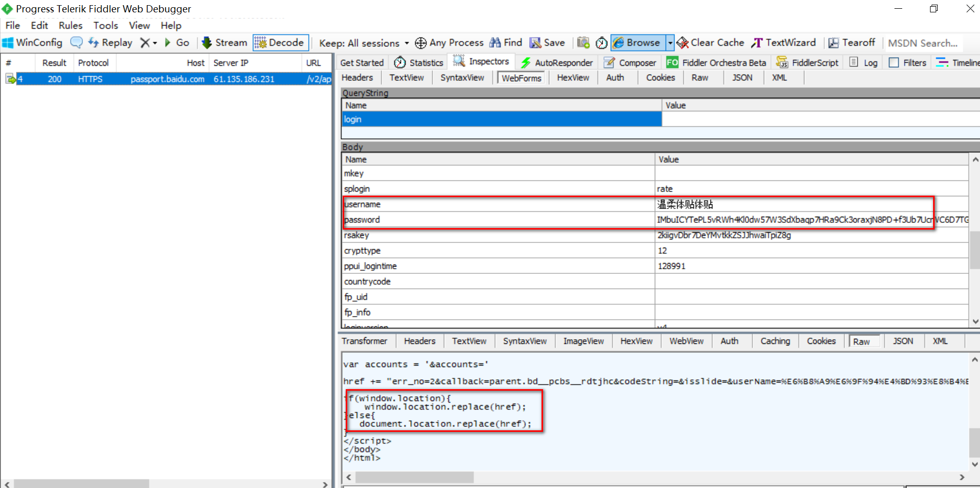Click the Remove sessions X icon

145,43
